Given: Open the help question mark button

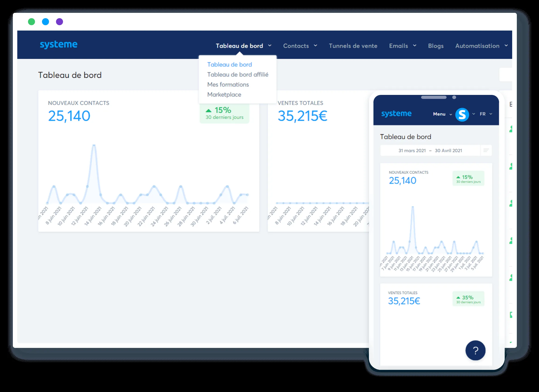Looking at the screenshot, I should (475, 350).
